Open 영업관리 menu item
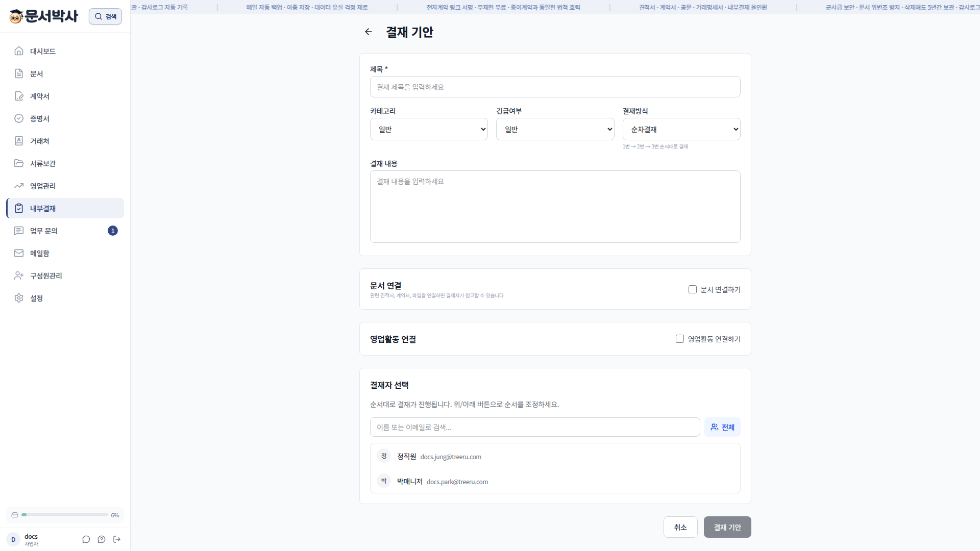The width and height of the screenshot is (980, 551). [x=65, y=186]
